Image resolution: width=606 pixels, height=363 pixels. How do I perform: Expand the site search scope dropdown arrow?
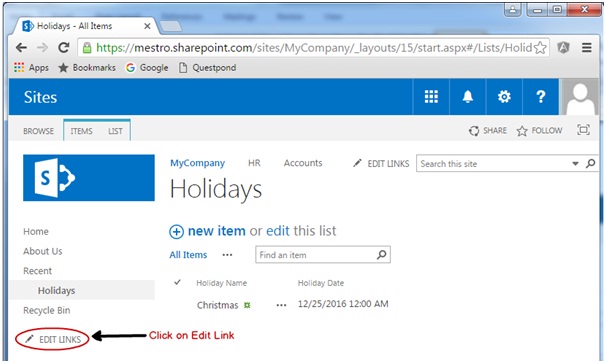click(575, 164)
